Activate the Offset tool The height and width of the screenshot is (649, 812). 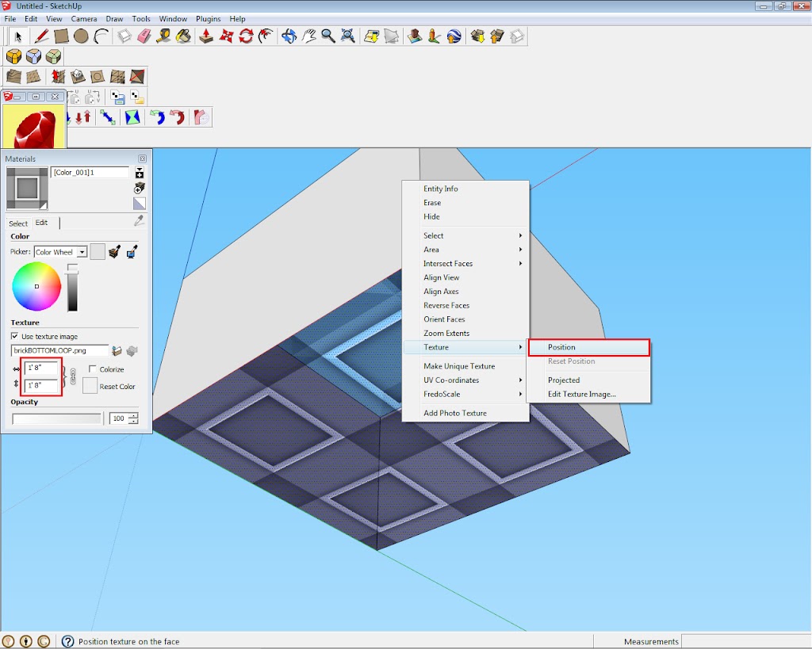click(266, 36)
